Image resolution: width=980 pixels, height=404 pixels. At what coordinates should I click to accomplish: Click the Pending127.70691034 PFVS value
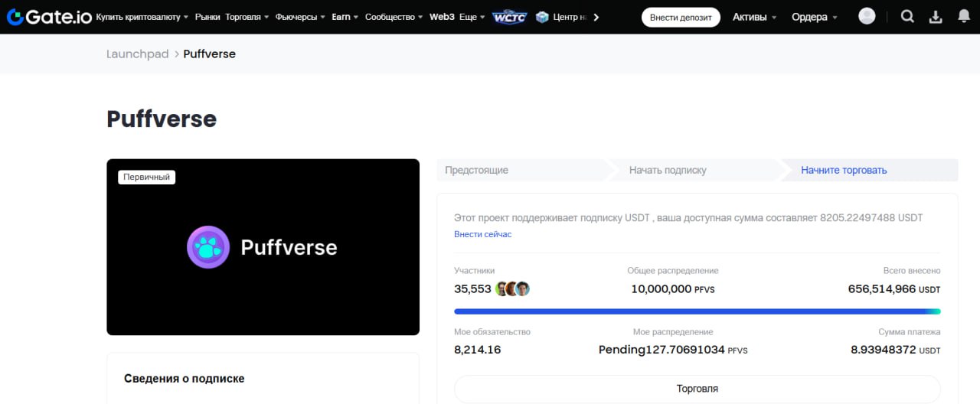673,350
